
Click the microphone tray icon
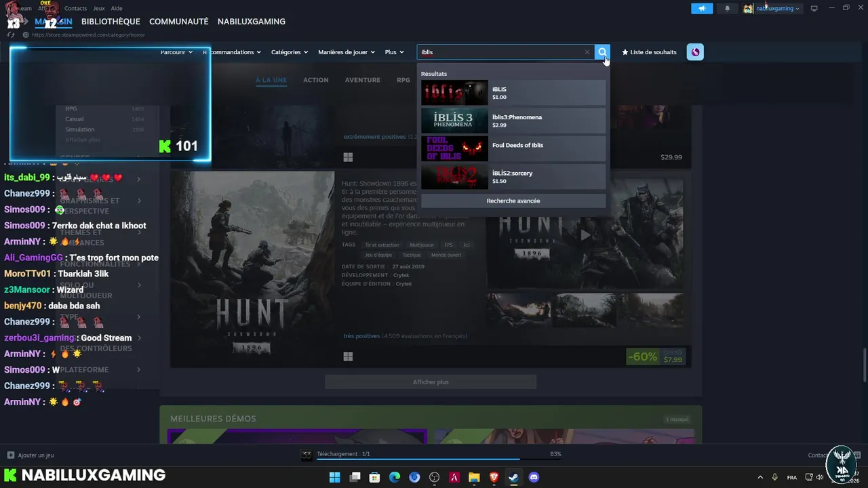click(776, 477)
